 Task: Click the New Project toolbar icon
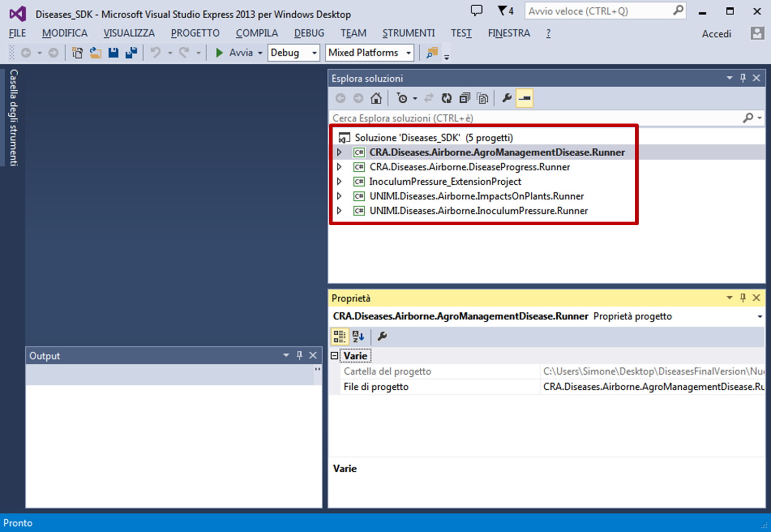pyautogui.click(x=77, y=53)
